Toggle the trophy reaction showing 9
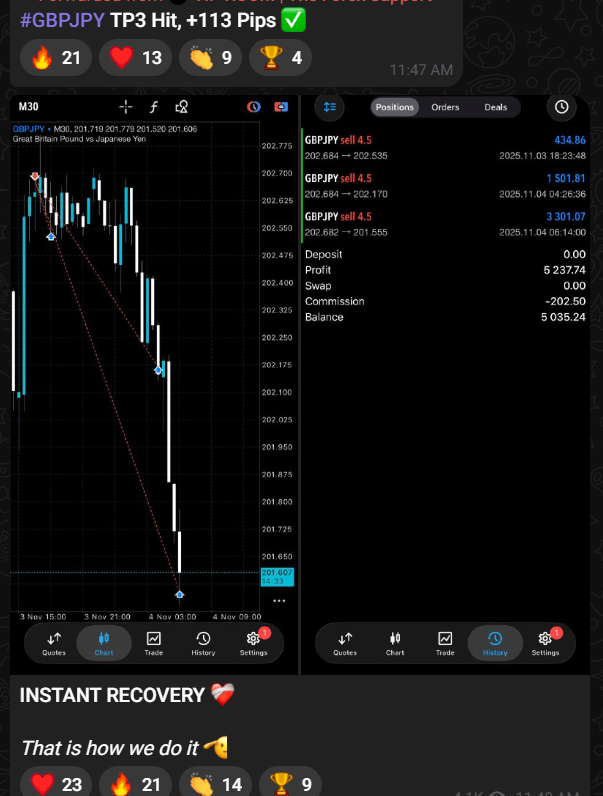 click(291, 784)
